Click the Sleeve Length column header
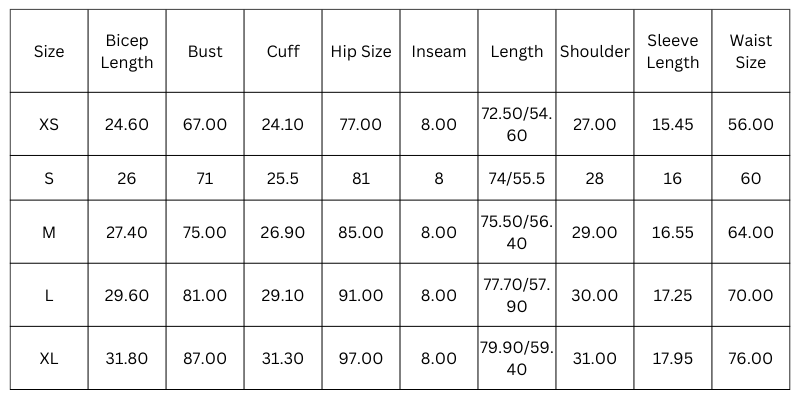 coord(673,52)
